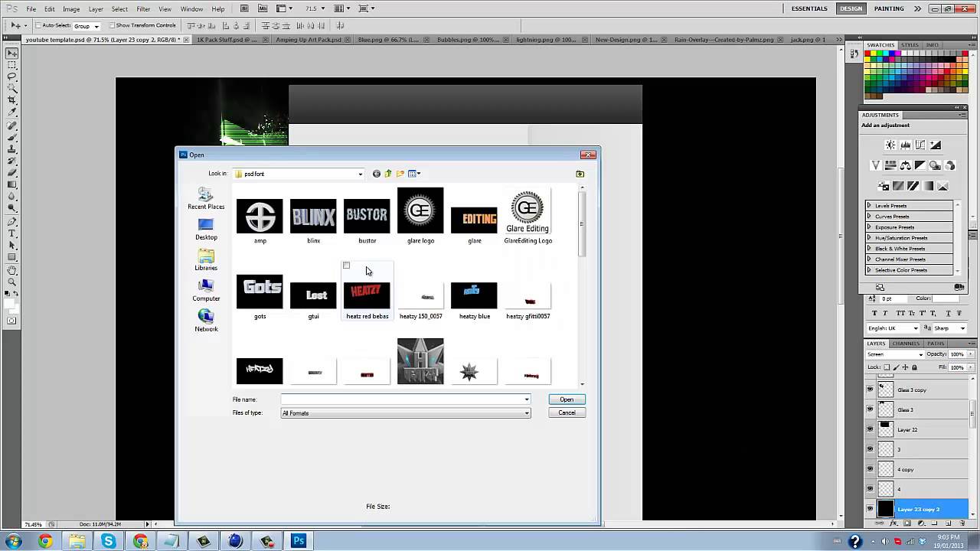Select the Move tool in the toolbox
Viewport: 980px width, 551px height.
tap(12, 54)
